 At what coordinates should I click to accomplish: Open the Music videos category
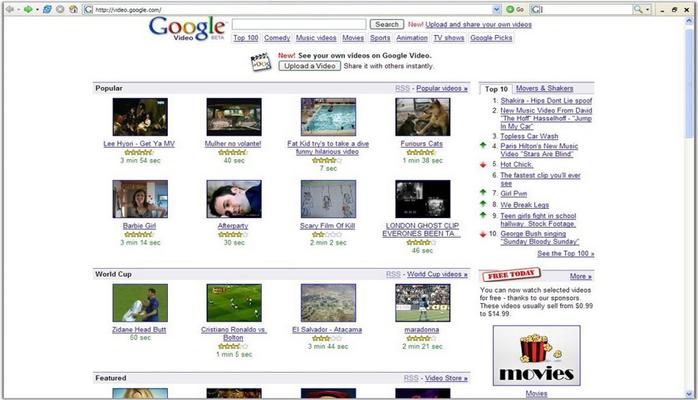317,38
